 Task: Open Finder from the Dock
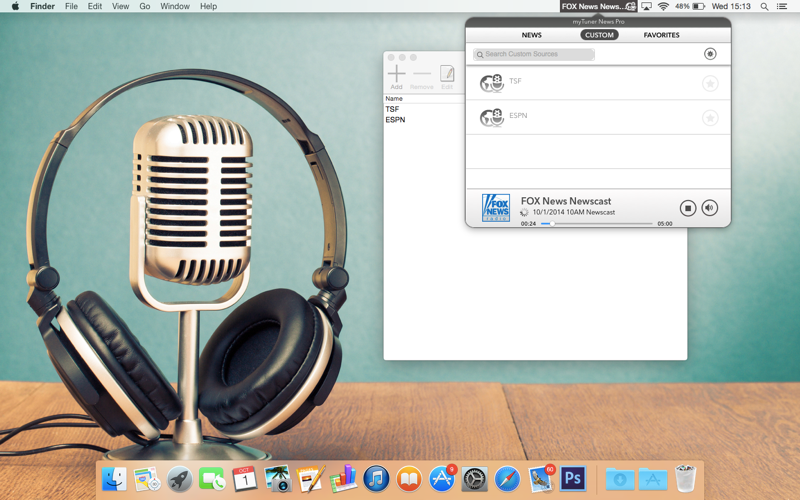114,479
